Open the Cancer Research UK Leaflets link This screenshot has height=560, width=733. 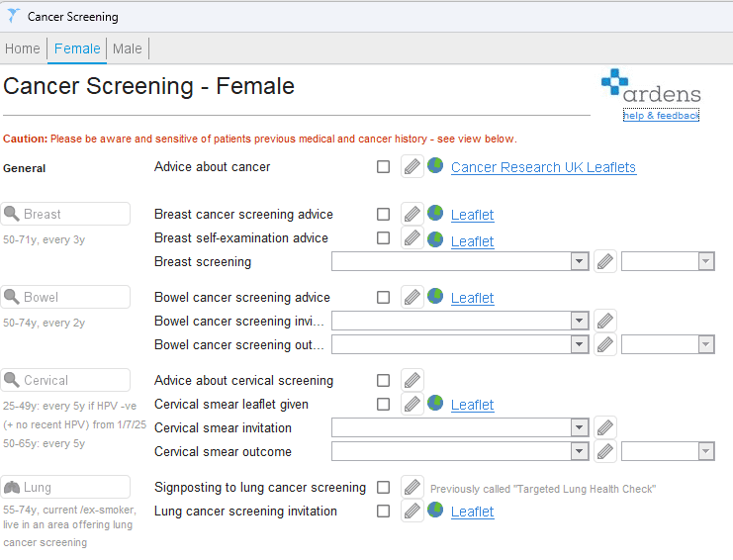(543, 167)
